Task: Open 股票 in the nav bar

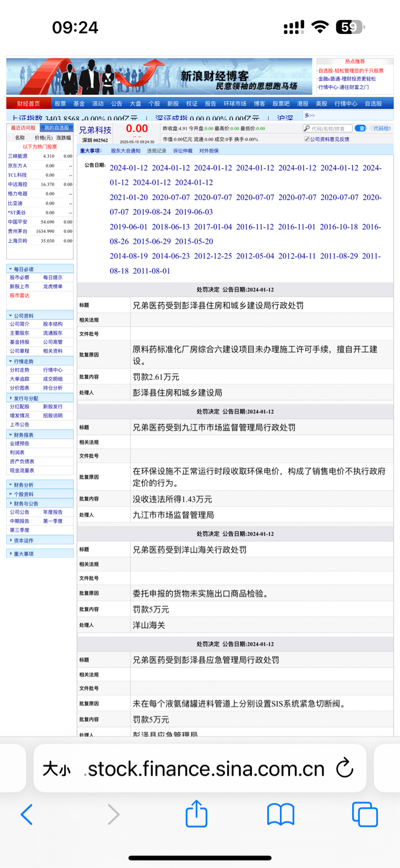Action: pos(60,104)
